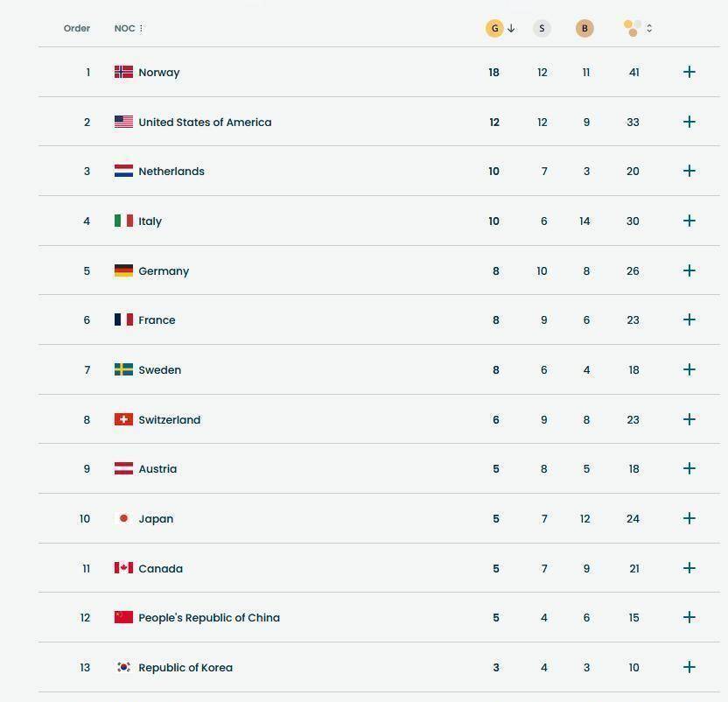Expand Germany row with plus button

point(689,270)
